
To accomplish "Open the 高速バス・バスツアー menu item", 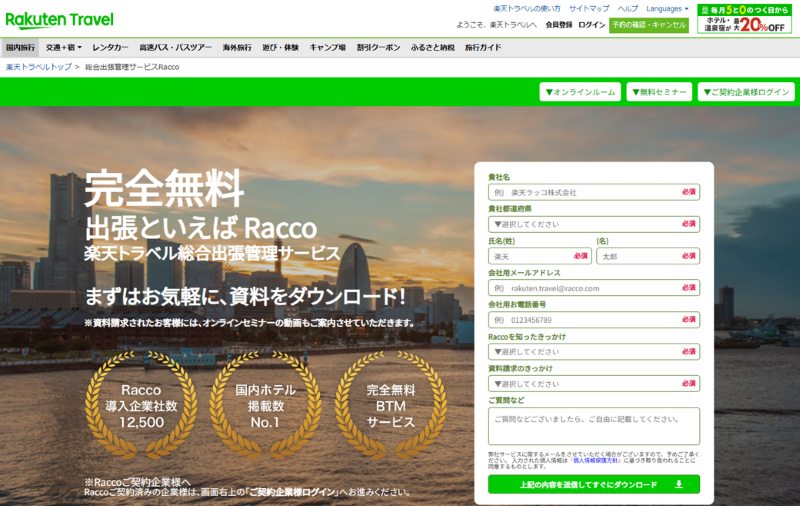I will (176, 47).
